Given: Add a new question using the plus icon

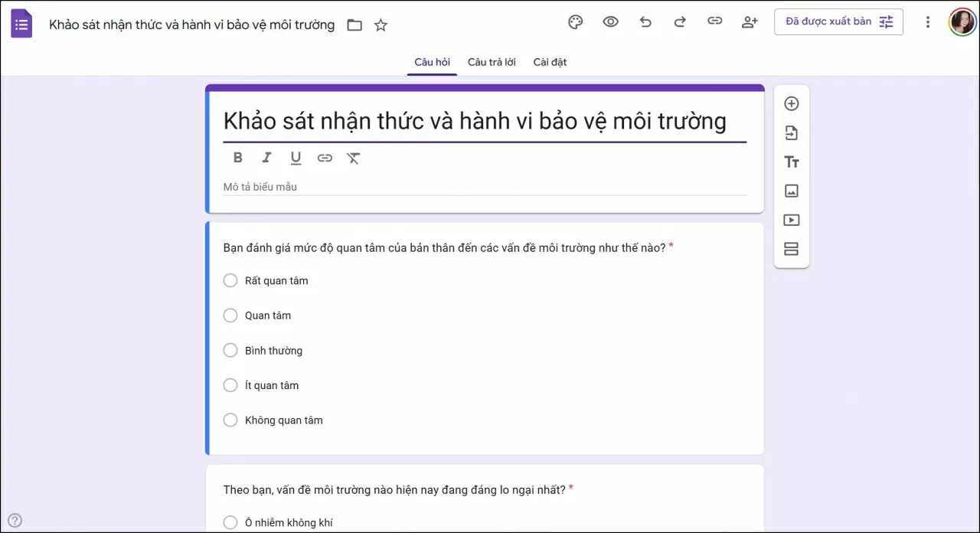Looking at the screenshot, I should [791, 103].
